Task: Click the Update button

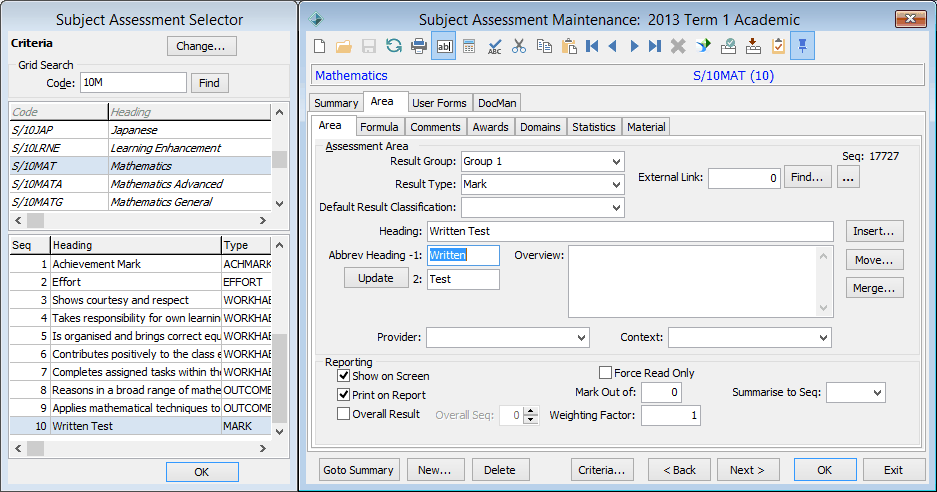Action: [x=376, y=278]
